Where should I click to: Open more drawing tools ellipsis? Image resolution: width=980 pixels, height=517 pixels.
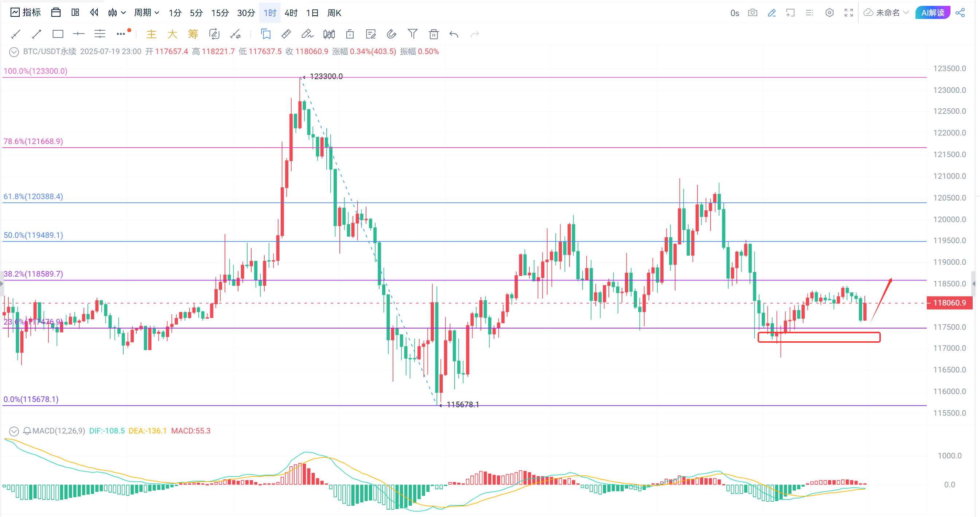pyautogui.click(x=121, y=34)
